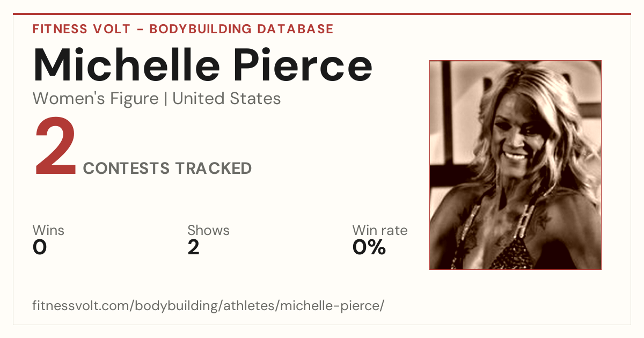Click the word Michelle in the title

(x=127, y=65)
